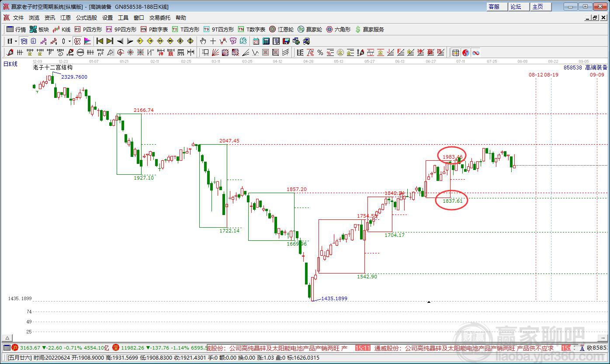Viewport: 610px width, 364px height.
Task: Open the 江恩 menu
Action: click(66, 18)
